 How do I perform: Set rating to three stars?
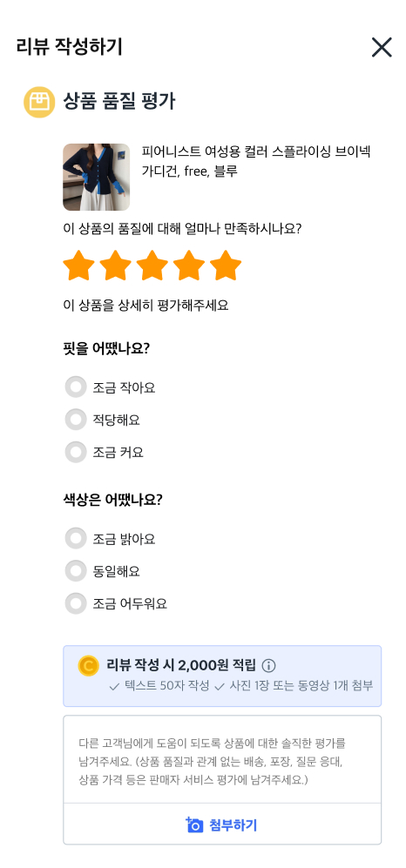152,266
